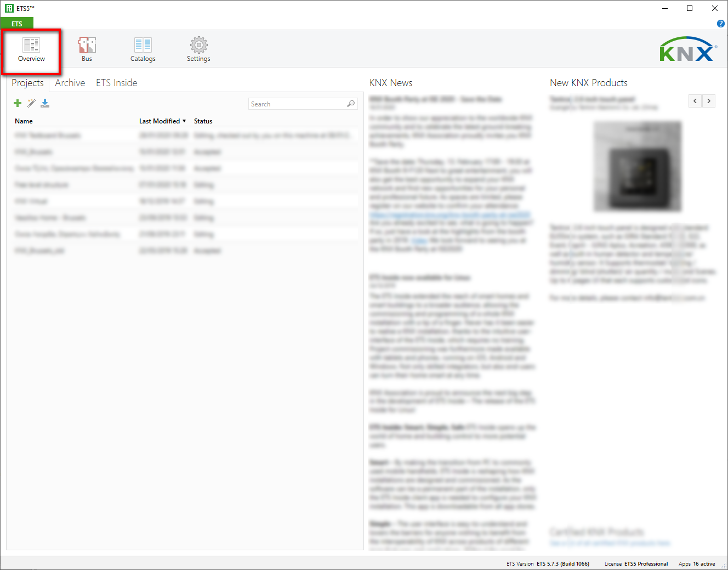Image resolution: width=728 pixels, height=570 pixels.
Task: Switch to the Projects tab
Action: [27, 83]
